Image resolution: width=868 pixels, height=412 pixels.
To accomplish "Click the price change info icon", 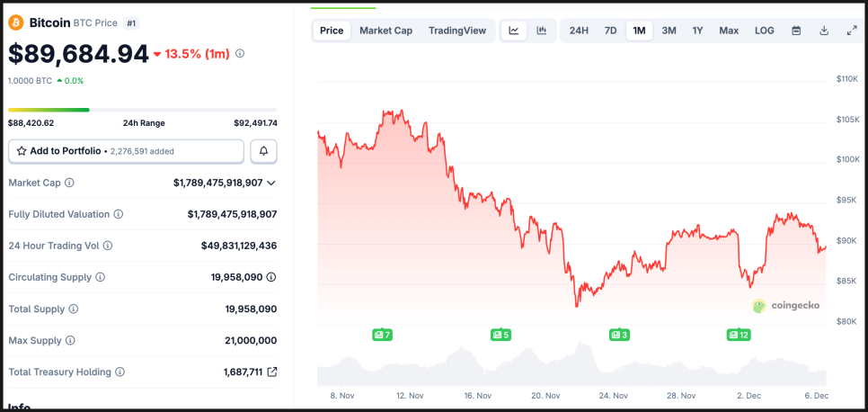I will [240, 54].
